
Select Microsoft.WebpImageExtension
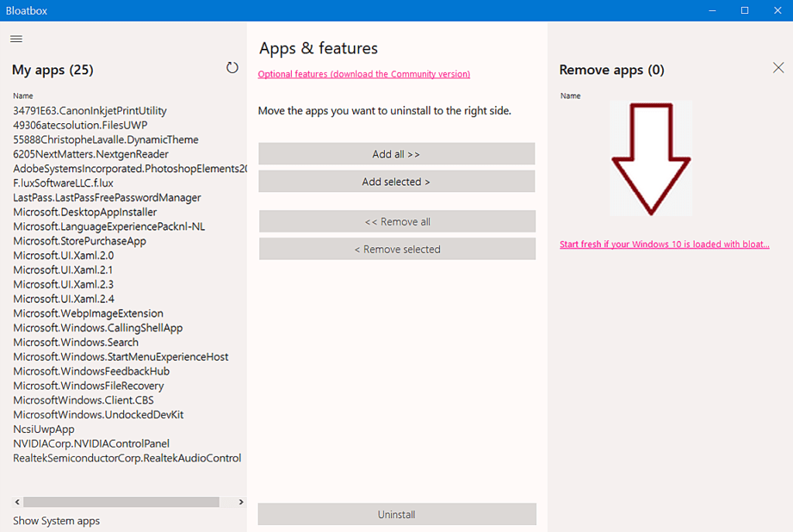[88, 314]
